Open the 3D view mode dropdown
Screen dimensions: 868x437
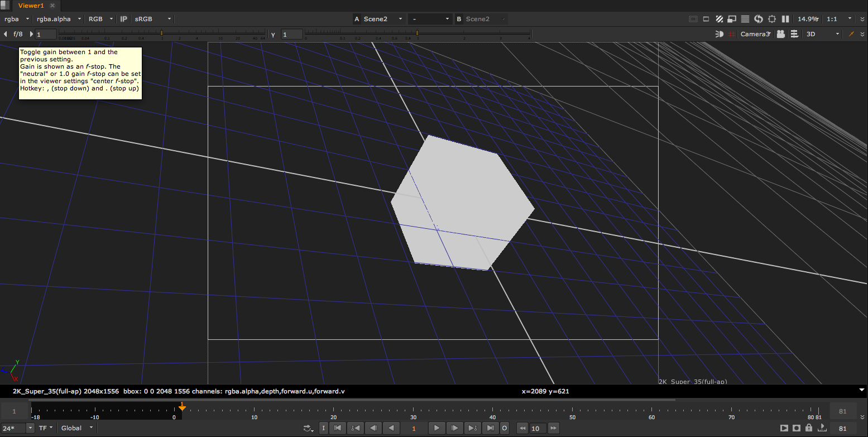[823, 34]
